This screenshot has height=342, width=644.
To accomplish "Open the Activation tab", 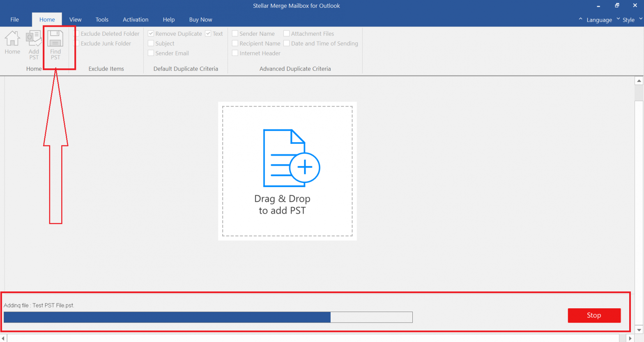I will (136, 20).
